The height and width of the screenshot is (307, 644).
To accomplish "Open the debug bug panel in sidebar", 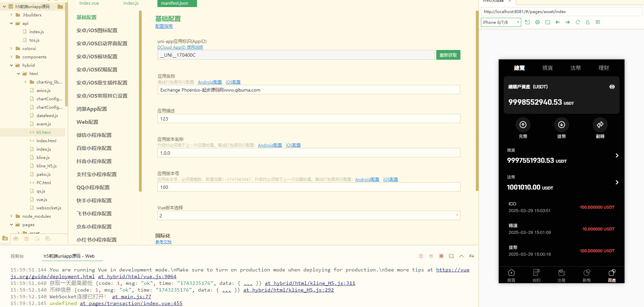I will [27, 239].
